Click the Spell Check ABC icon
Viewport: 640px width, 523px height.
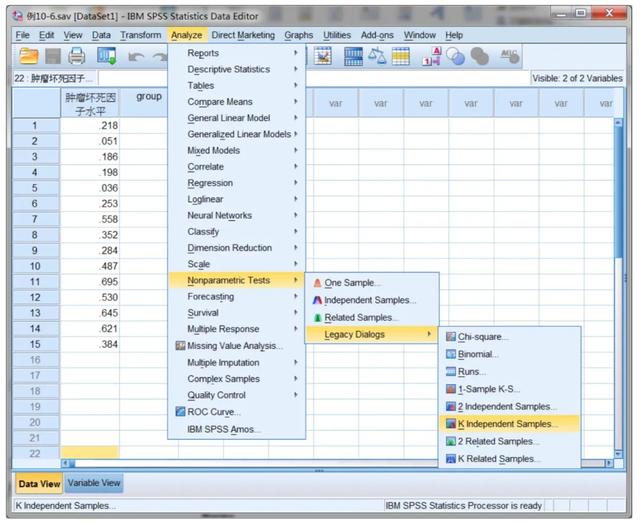pyautogui.click(x=510, y=56)
